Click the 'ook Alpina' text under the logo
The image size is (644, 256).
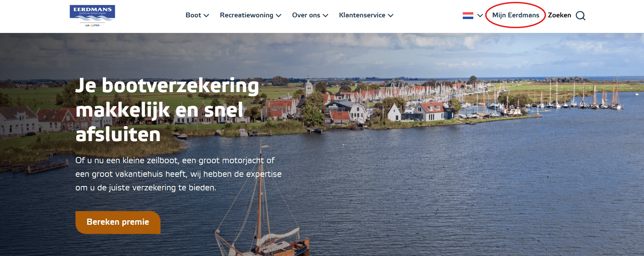click(92, 25)
